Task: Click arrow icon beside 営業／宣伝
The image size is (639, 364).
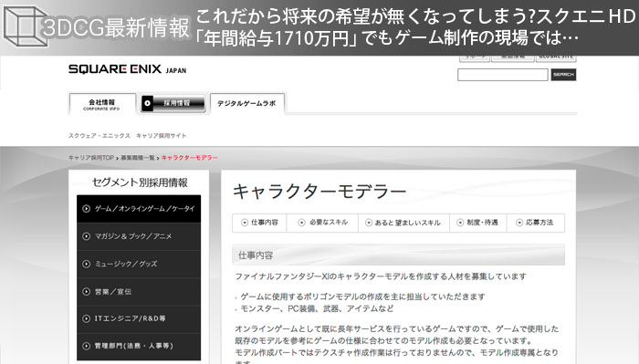Action: coord(86,292)
